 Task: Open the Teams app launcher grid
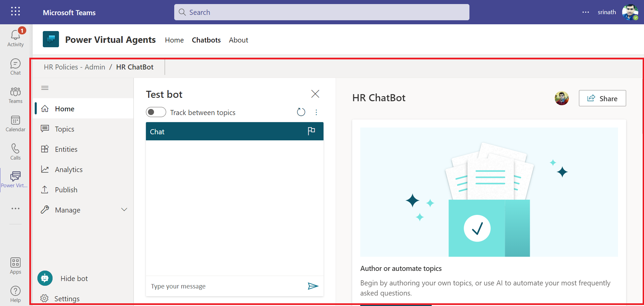tap(16, 11)
